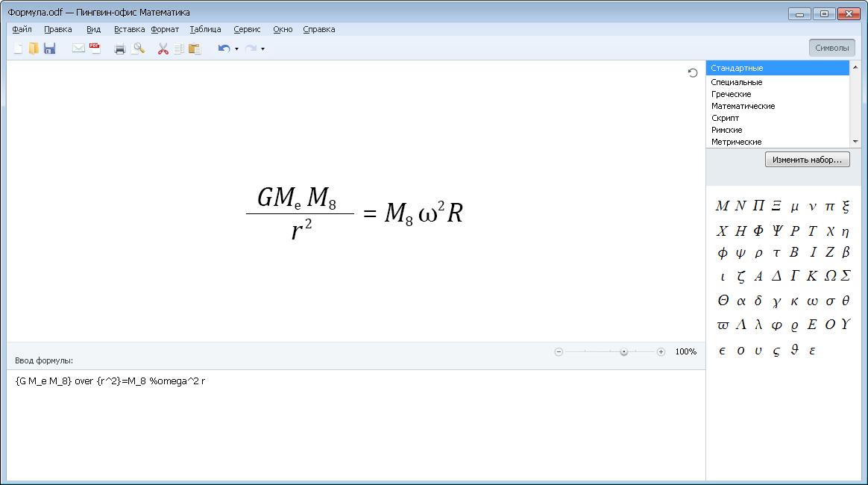
Task: Select the Греческие symbol set
Action: (x=731, y=94)
